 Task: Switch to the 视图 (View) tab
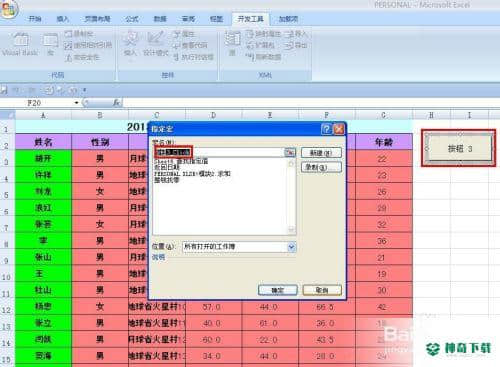[216, 19]
